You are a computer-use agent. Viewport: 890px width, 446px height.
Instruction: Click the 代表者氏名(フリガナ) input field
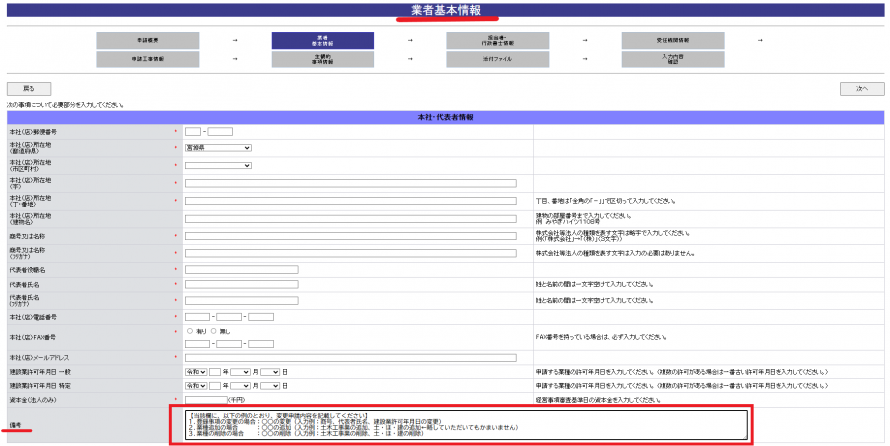242,300
